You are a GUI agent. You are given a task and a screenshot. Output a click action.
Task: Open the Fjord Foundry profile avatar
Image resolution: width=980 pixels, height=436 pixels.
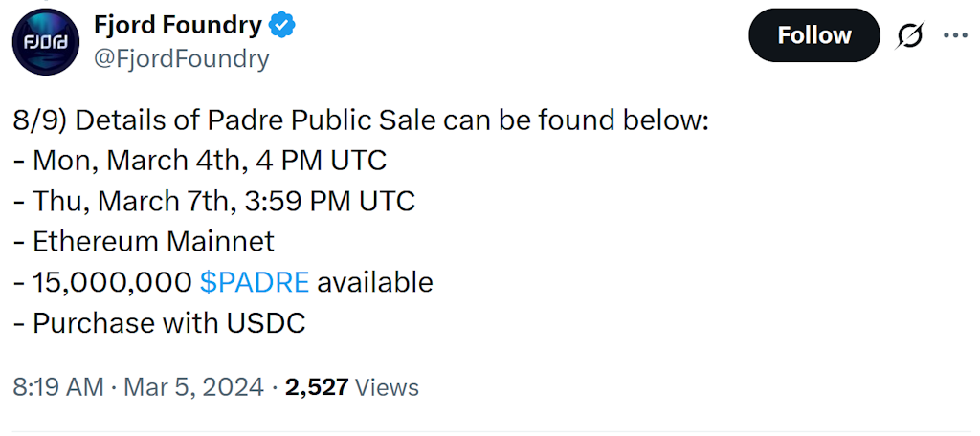pos(45,42)
